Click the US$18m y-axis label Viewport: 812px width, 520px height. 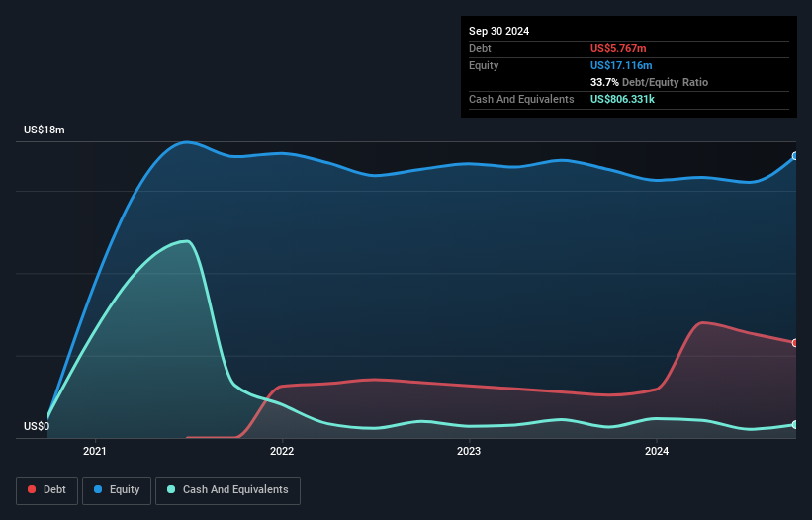tap(45, 130)
